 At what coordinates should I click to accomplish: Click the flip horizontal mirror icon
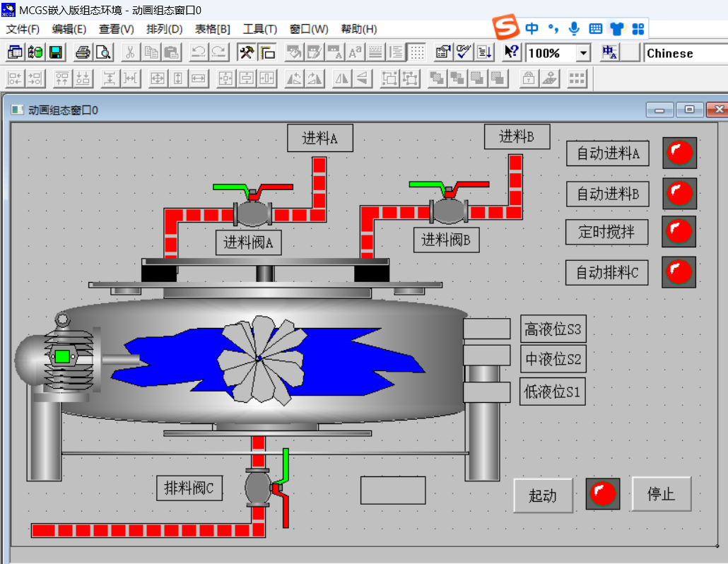(x=341, y=78)
